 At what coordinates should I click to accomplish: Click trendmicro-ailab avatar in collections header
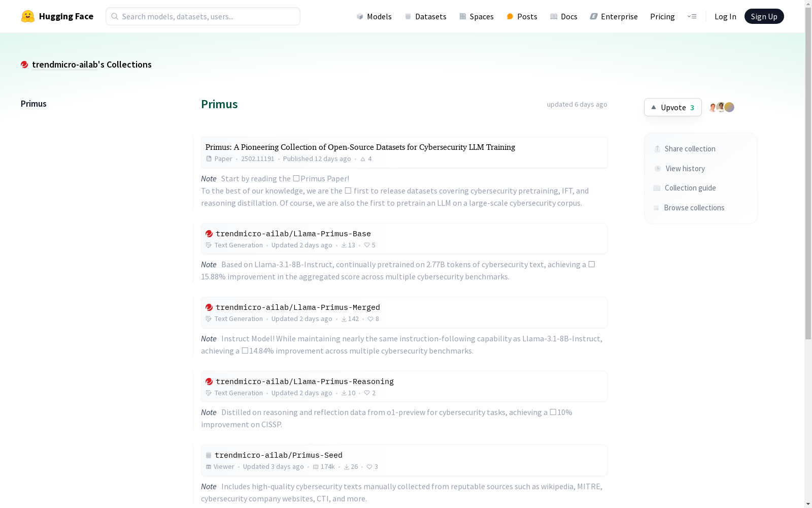coord(24,65)
